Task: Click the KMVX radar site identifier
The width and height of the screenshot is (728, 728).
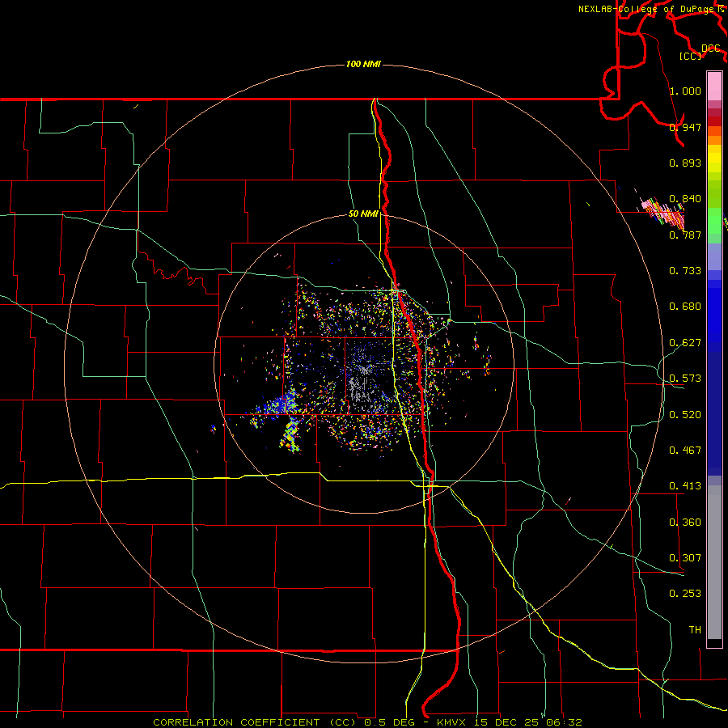Action: pyautogui.click(x=453, y=722)
